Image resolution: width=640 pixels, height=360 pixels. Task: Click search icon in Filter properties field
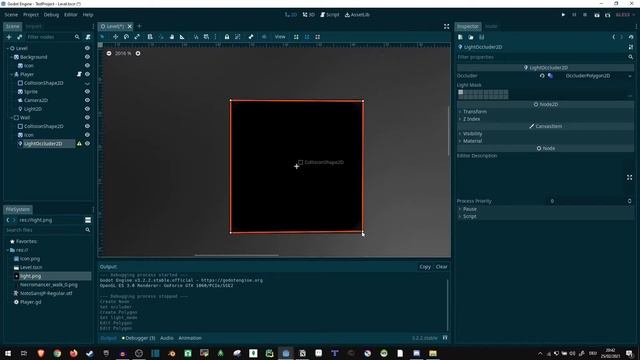click(x=631, y=57)
